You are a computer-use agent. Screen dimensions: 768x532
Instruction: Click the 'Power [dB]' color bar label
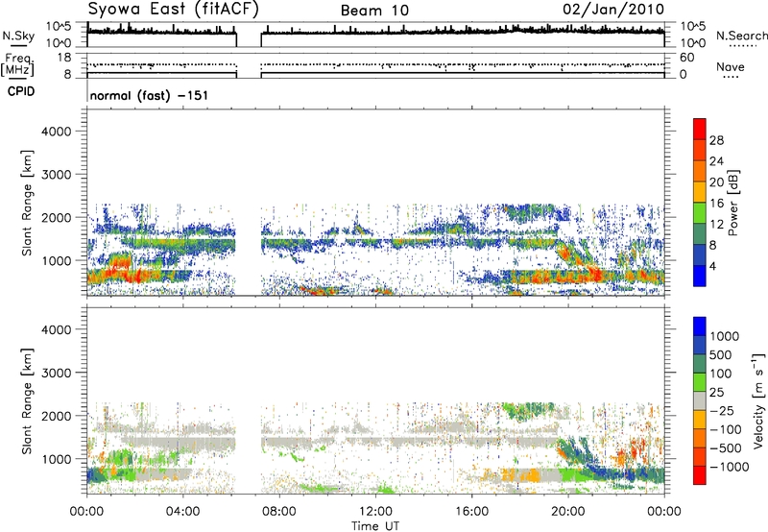pyautogui.click(x=732, y=203)
